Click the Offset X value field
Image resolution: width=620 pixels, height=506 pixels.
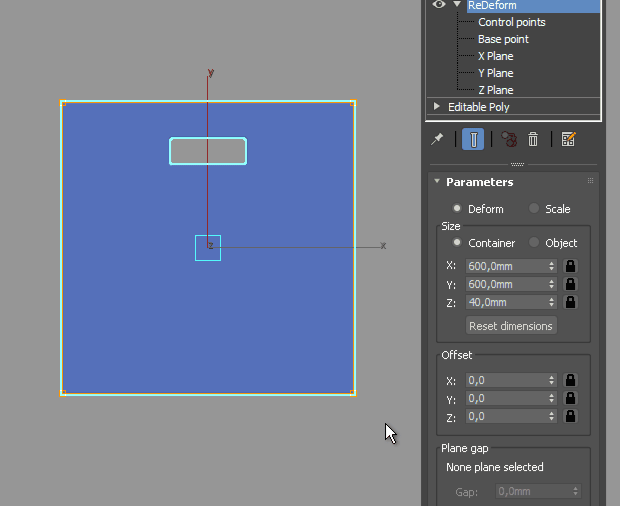(505, 381)
